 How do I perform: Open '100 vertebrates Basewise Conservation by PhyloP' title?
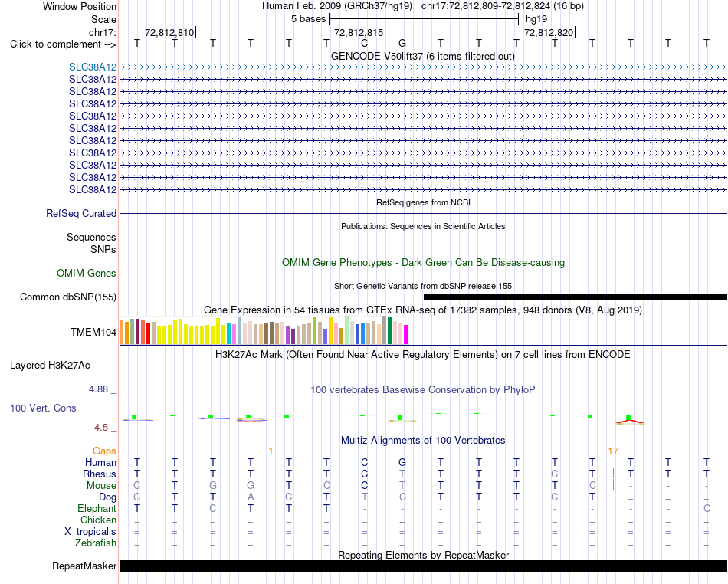point(423,390)
